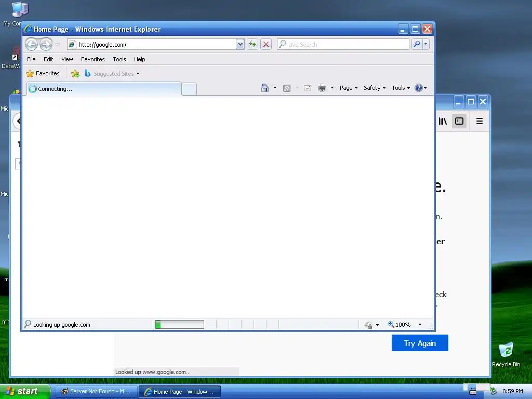Expand the Print dropdown arrow
The width and height of the screenshot is (532, 399).
332,88
